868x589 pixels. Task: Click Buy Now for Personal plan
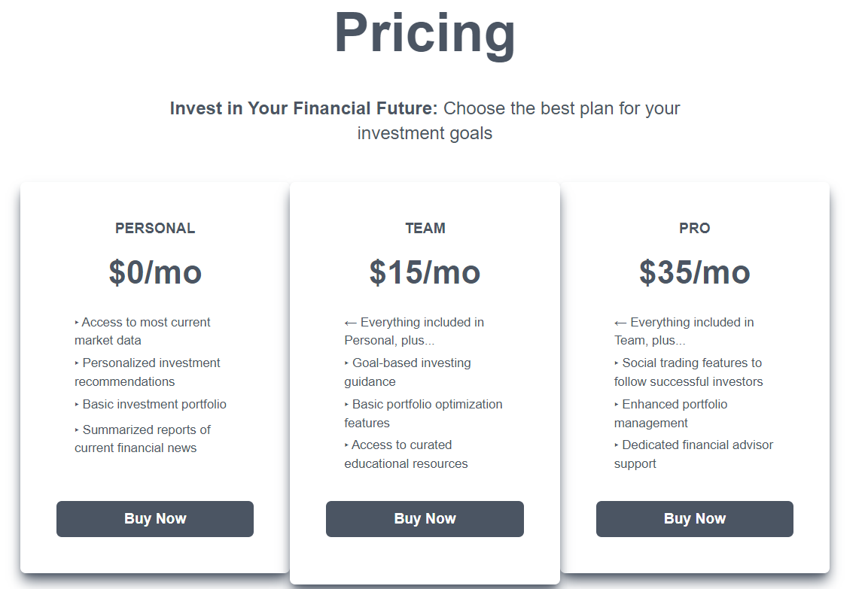155,519
